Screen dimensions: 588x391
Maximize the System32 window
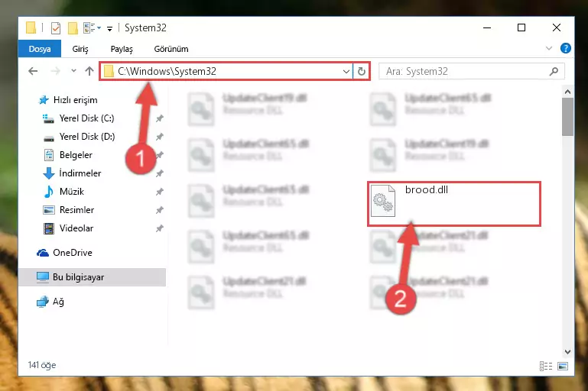521,27
